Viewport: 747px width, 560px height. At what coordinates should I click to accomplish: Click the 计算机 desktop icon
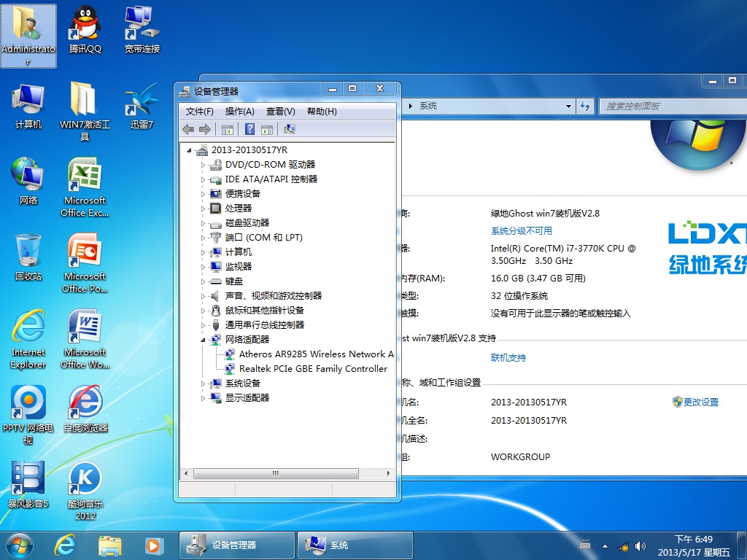[x=28, y=106]
